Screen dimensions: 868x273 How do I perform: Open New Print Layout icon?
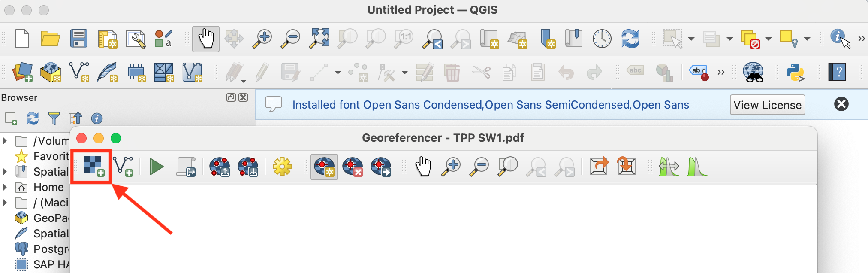[x=107, y=39]
